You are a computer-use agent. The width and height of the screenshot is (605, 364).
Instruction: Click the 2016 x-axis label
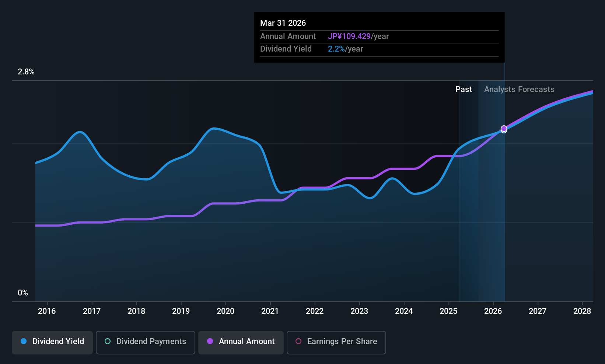47,311
